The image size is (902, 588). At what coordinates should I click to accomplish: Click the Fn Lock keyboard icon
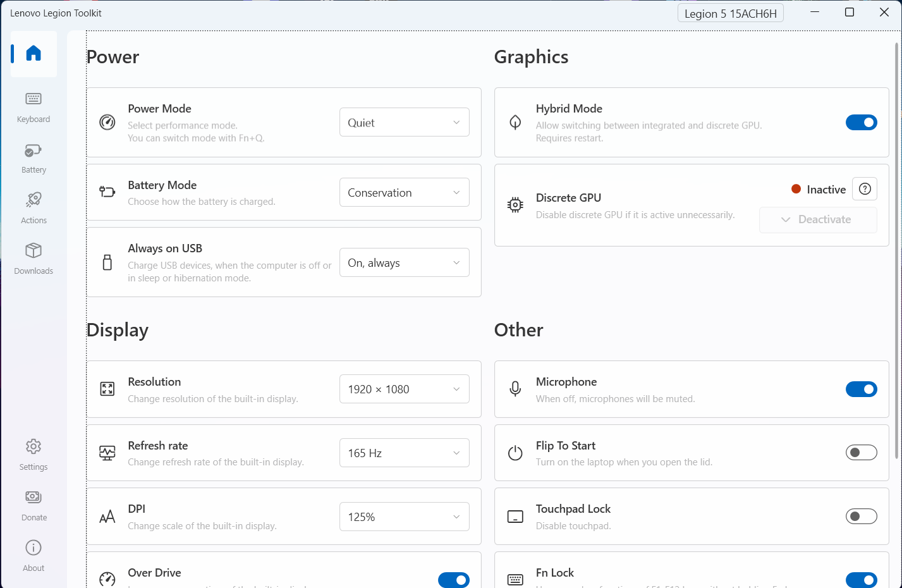click(515, 580)
